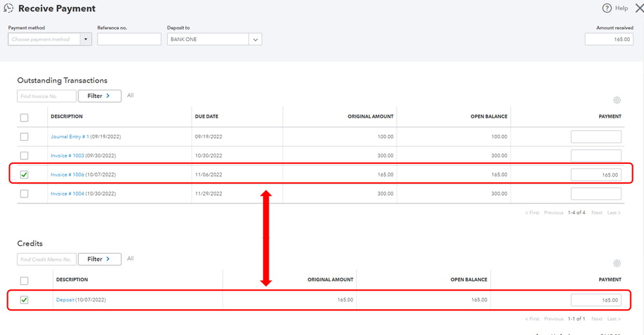Viewport: 644px width, 335px height.
Task: Click the Reference no. input field
Action: click(x=129, y=39)
